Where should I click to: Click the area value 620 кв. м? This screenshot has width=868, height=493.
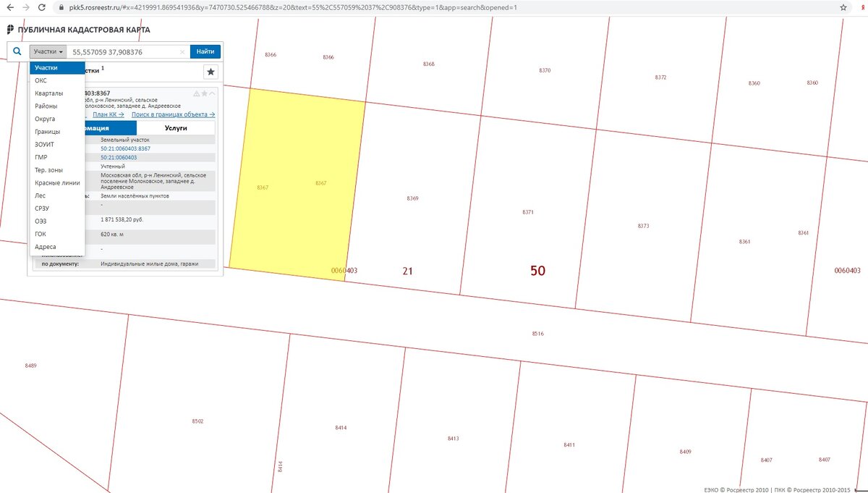tap(112, 235)
